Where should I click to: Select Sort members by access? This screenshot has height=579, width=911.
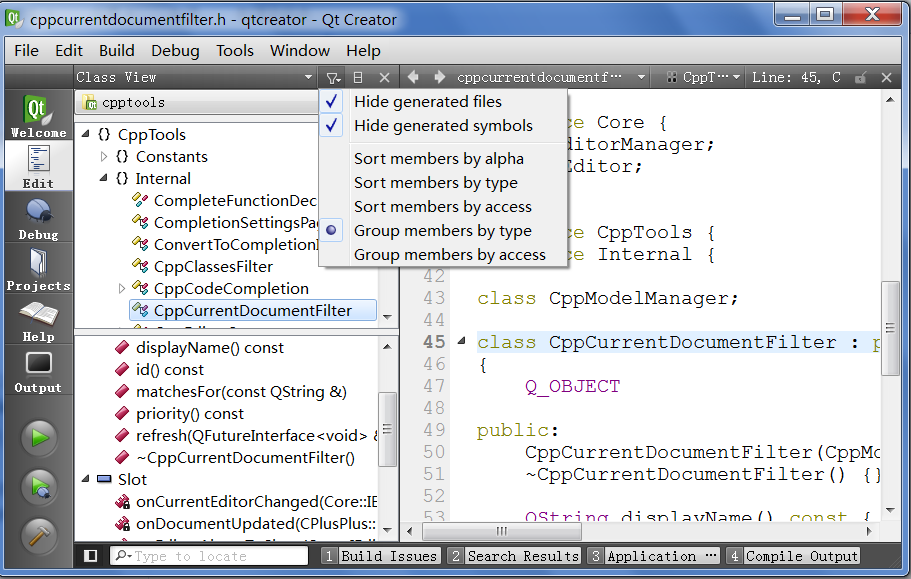coord(443,207)
